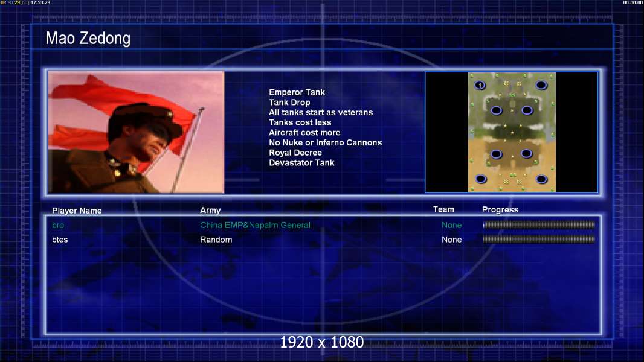Click the Random army entry for btes
The height and width of the screenshot is (362, 644).
[216, 240]
